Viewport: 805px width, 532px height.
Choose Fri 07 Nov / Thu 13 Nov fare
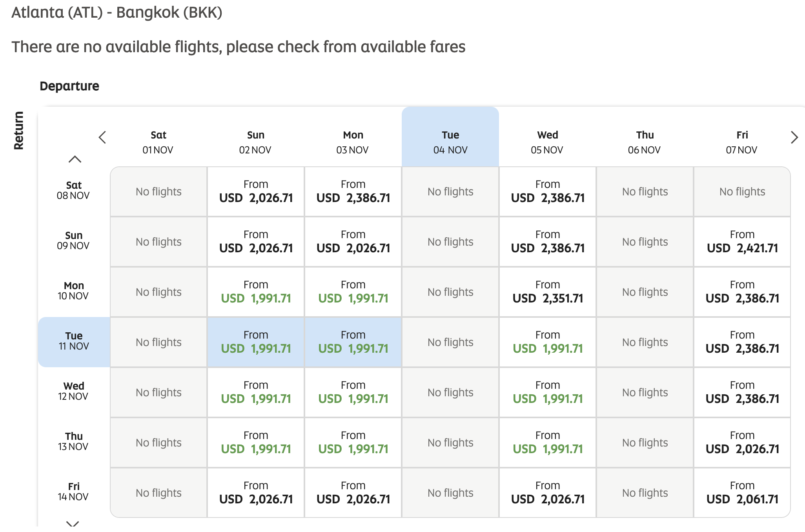click(x=742, y=443)
